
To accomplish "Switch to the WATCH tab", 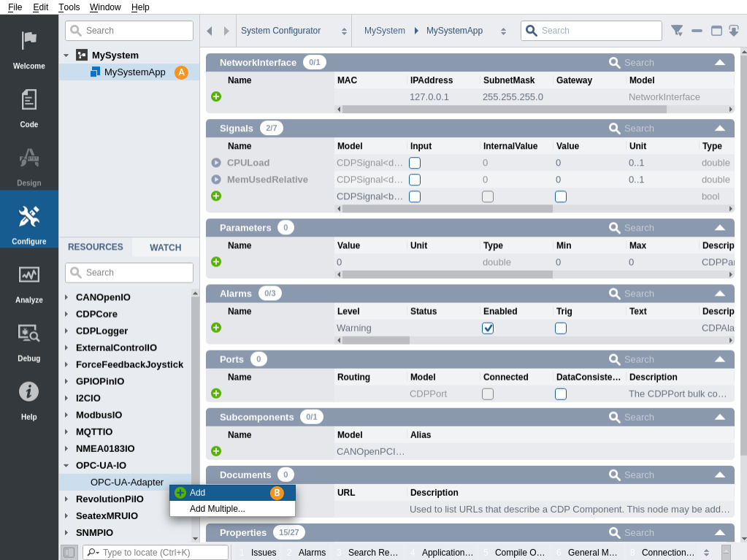I will [x=165, y=248].
